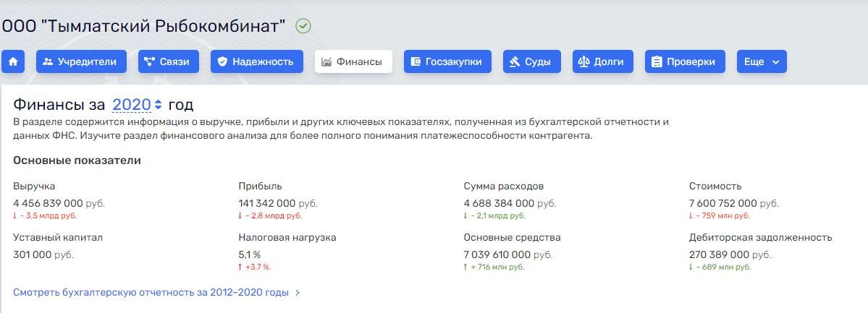Open the home page icon button
868x313 pixels.
tap(13, 61)
